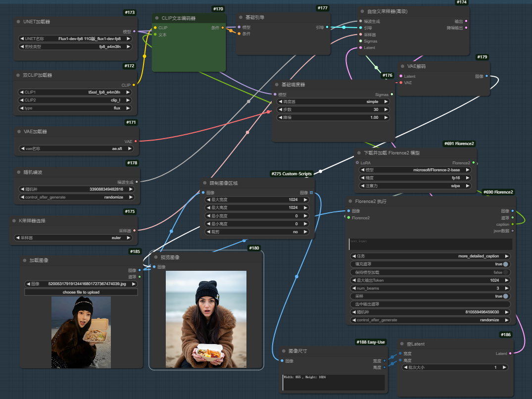
Task: Click the Sigmas output port on 基础调度器
Action: pos(392,94)
